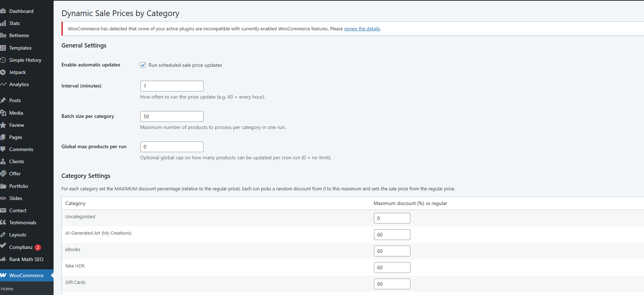Open the Templates menu item
Image resolution: width=644 pixels, height=295 pixels.
20,48
